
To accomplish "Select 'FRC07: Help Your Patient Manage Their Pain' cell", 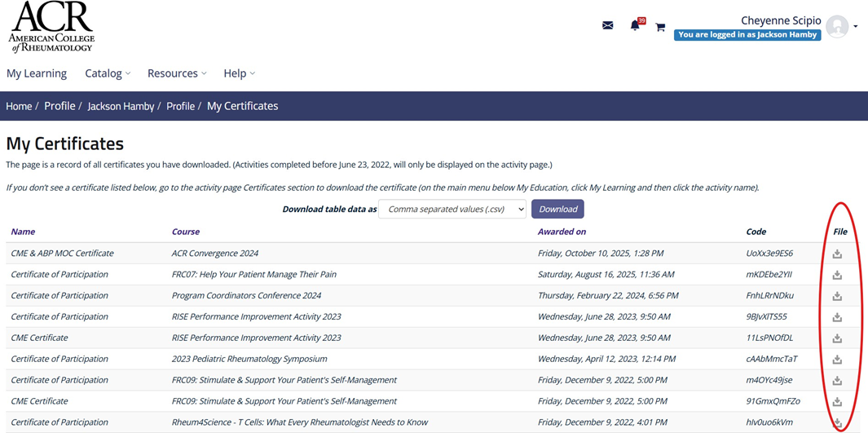I will pos(254,275).
